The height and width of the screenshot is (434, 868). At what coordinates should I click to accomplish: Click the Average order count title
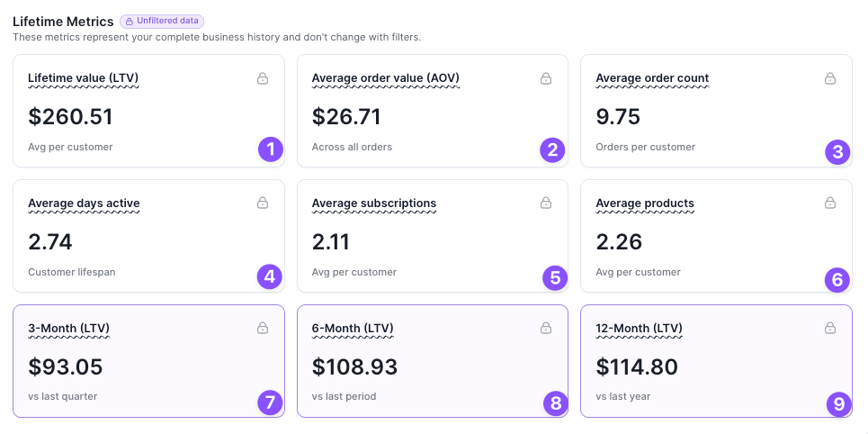pos(652,78)
